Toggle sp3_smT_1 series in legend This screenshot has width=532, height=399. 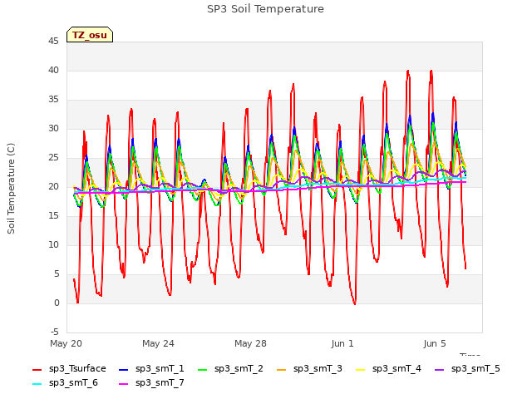click(x=151, y=369)
